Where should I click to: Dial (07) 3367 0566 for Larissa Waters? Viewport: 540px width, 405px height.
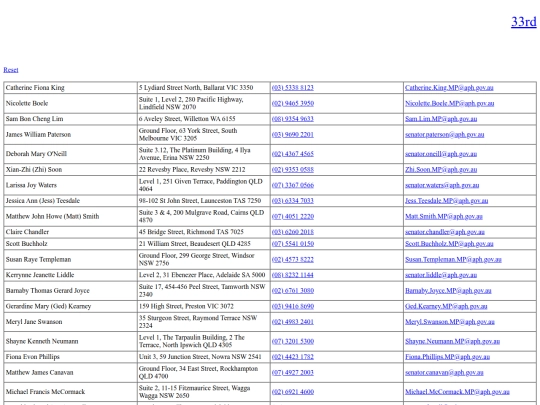pyautogui.click(x=292, y=185)
